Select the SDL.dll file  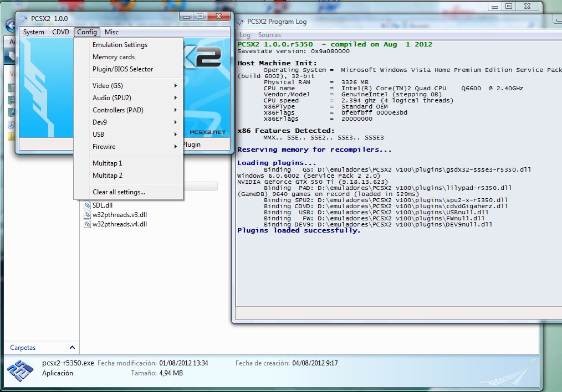[x=103, y=205]
